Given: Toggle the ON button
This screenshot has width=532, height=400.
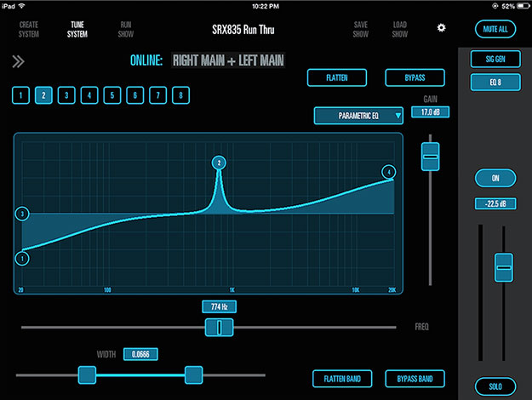Looking at the screenshot, I should pyautogui.click(x=495, y=178).
